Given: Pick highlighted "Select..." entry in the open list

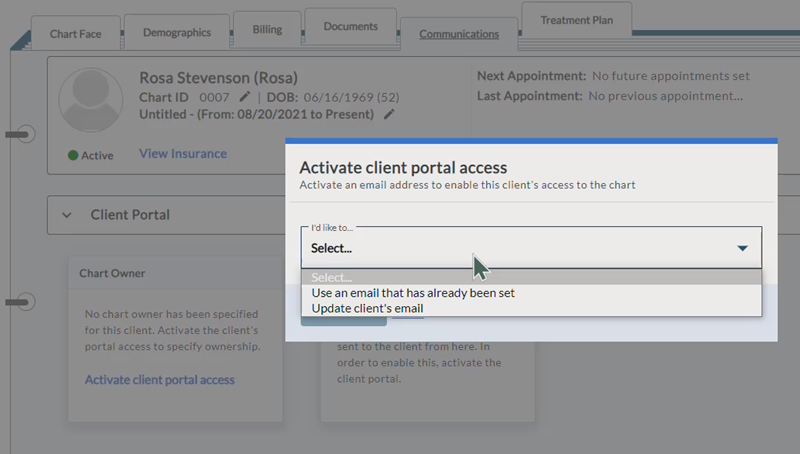Looking at the screenshot, I should [331, 277].
